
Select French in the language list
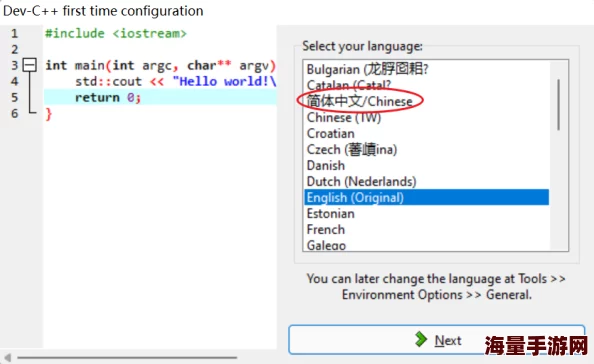(427, 230)
